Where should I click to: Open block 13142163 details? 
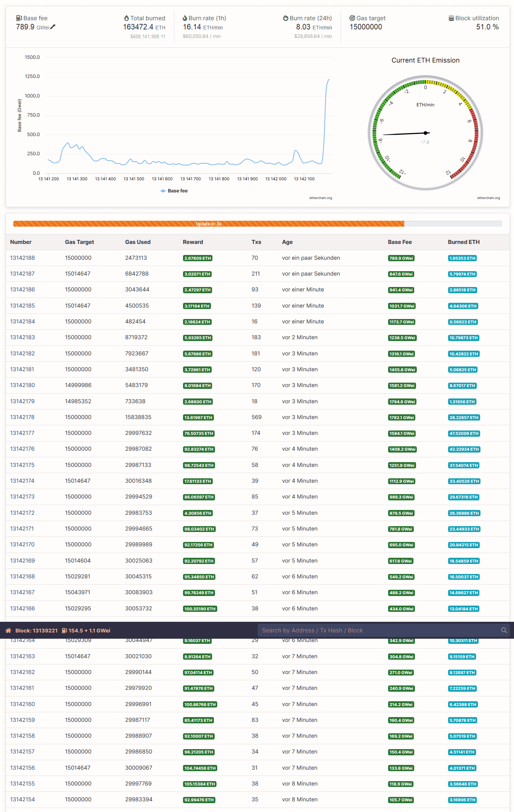22,656
